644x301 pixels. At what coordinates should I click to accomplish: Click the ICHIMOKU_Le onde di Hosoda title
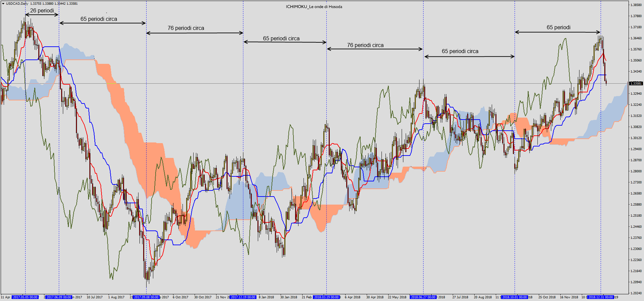[314, 7]
